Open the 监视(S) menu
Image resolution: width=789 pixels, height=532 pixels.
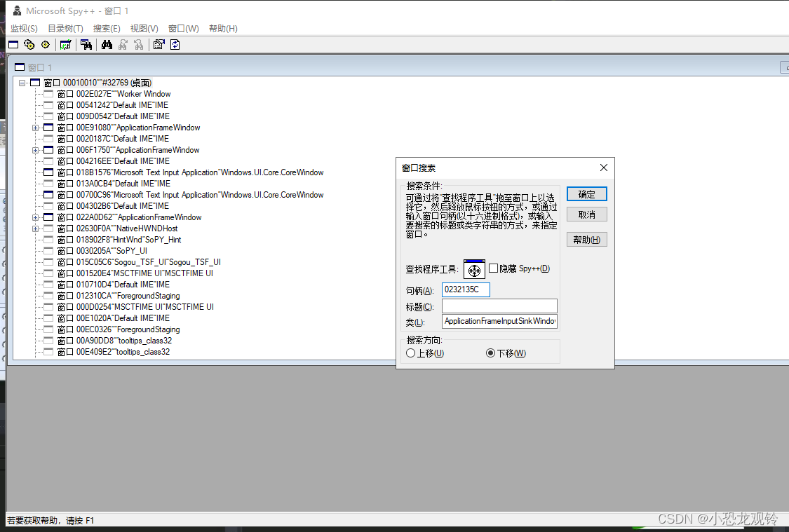[24, 29]
